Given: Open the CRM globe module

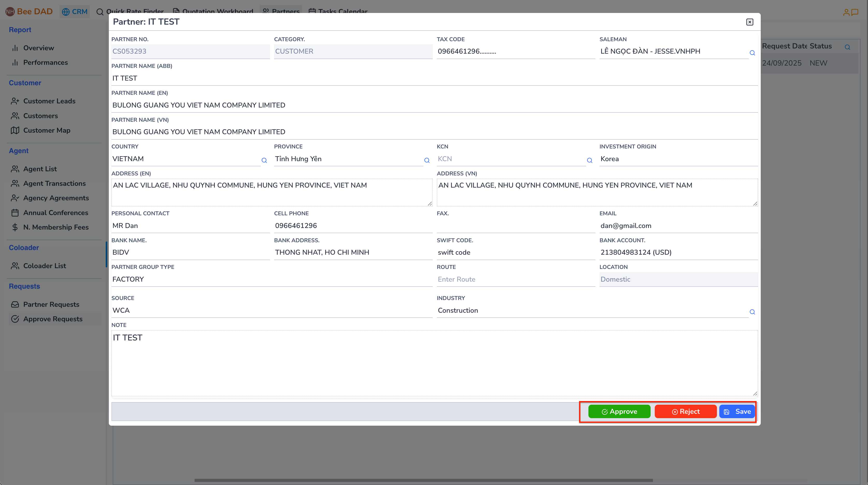Looking at the screenshot, I should point(75,11).
